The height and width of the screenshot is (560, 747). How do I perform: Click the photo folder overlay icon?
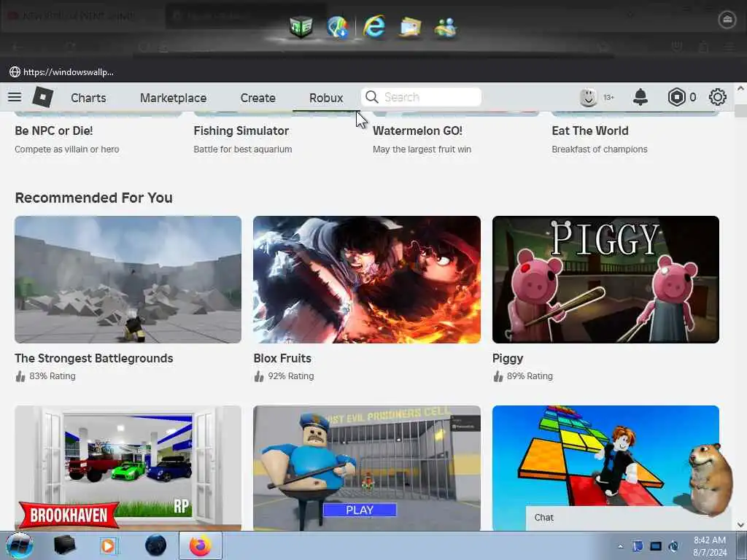coord(410,27)
